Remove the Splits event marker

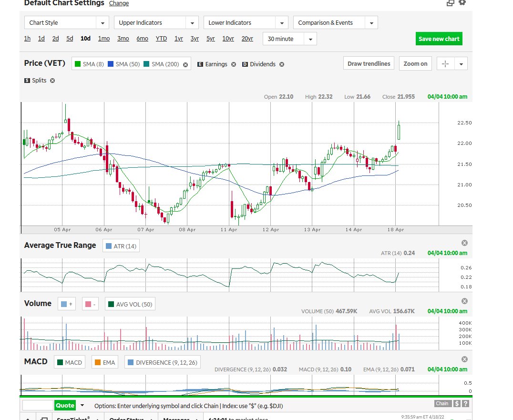(52, 81)
